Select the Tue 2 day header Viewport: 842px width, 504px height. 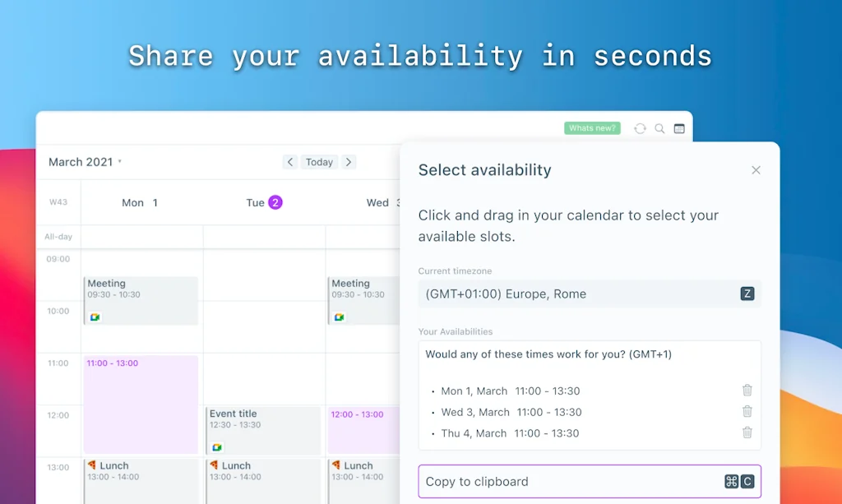coord(264,202)
